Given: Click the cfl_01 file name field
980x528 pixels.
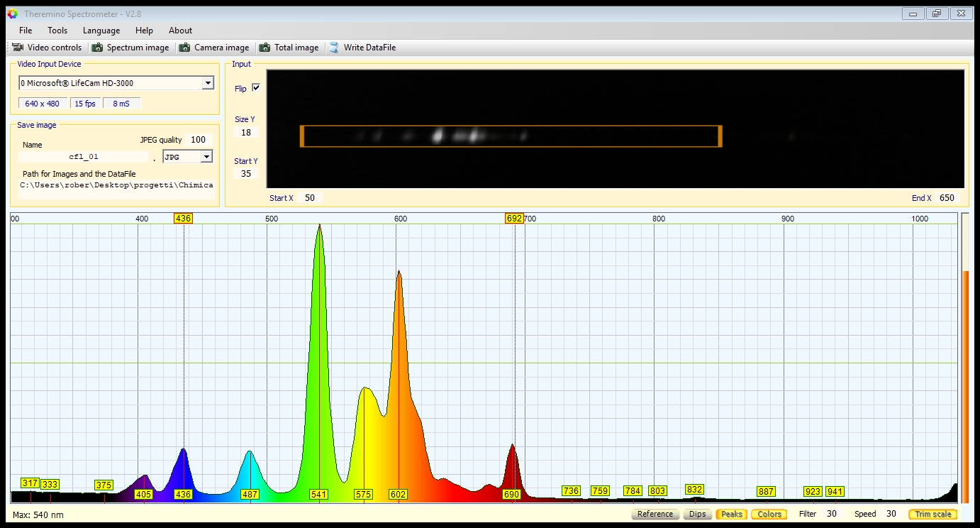Looking at the screenshot, I should (84, 157).
